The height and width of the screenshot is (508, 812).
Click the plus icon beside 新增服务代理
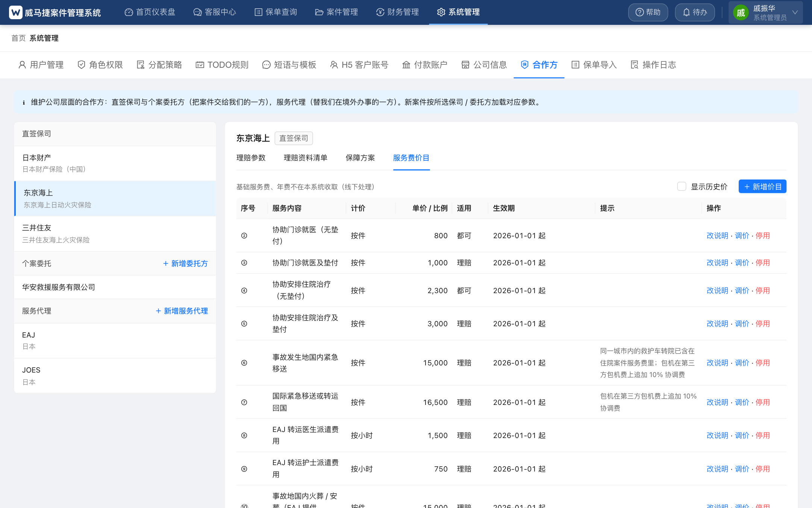coord(158,311)
